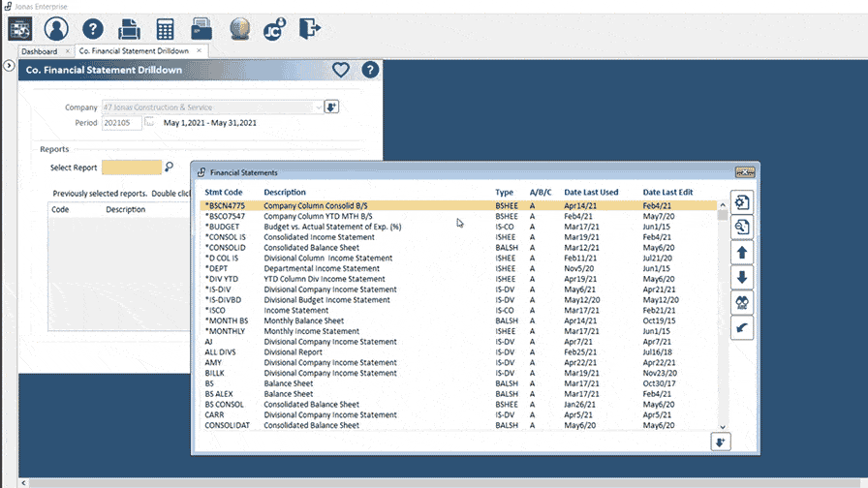
Task: Select the *DEPT statement row
Action: point(458,268)
